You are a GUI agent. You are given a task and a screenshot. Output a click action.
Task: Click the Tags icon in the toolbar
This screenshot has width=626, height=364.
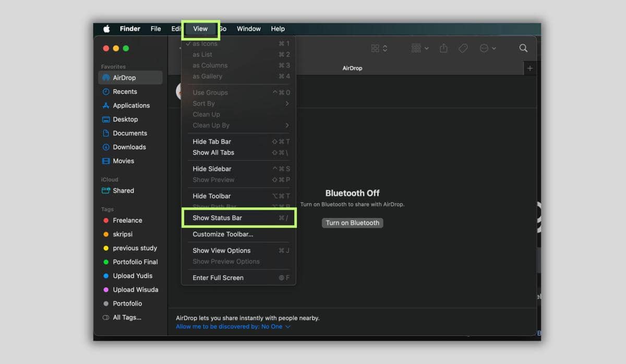[463, 48]
